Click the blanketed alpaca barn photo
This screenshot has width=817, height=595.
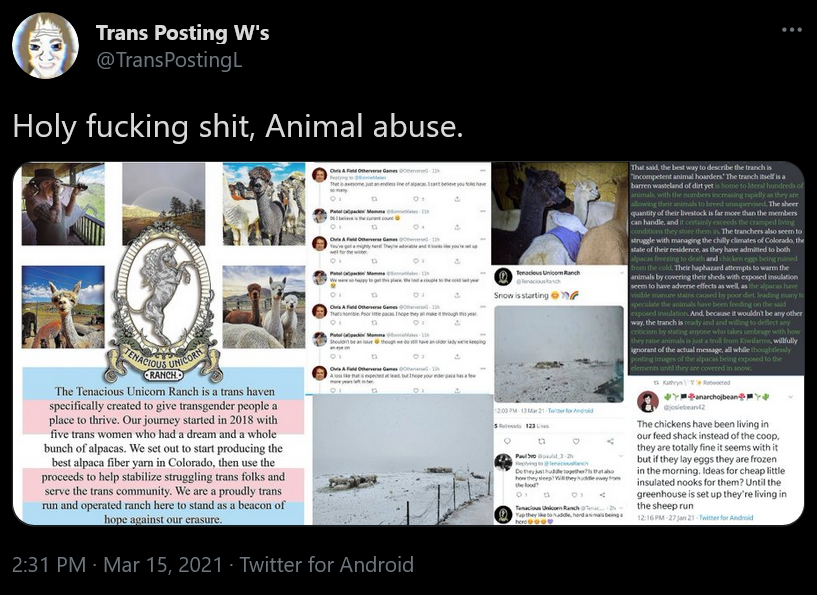click(x=560, y=214)
